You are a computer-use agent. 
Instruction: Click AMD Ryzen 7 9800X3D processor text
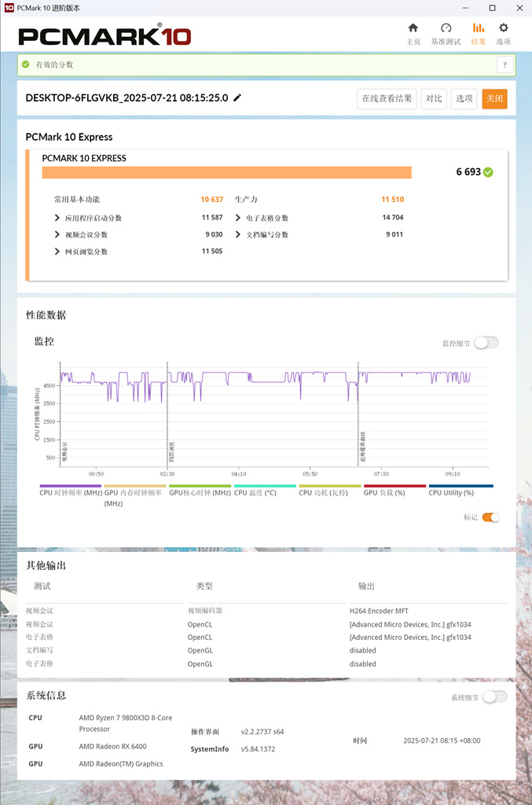tap(126, 723)
